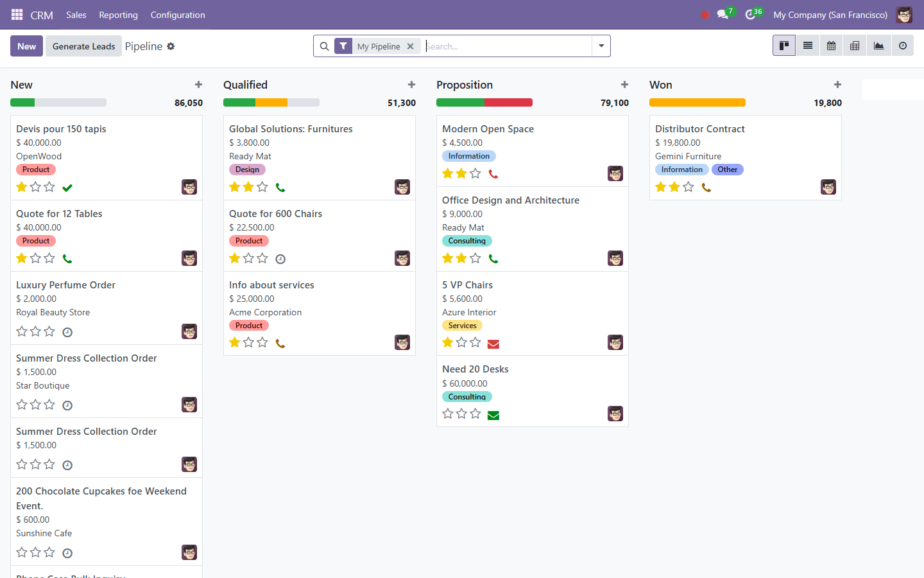Set third star on Devis pour 150 tapis
The height and width of the screenshot is (578, 924).
click(x=49, y=187)
